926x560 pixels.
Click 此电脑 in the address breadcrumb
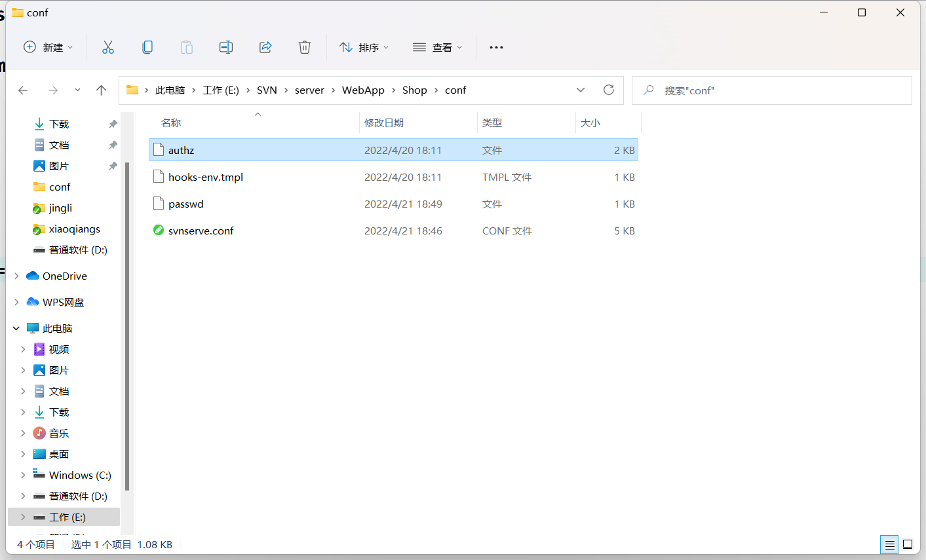pyautogui.click(x=170, y=90)
